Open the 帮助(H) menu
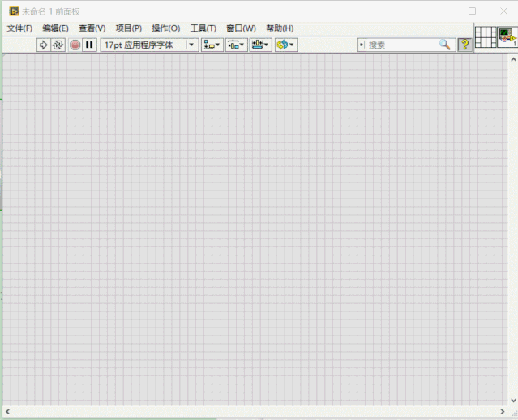This screenshot has width=518, height=420. 280,28
